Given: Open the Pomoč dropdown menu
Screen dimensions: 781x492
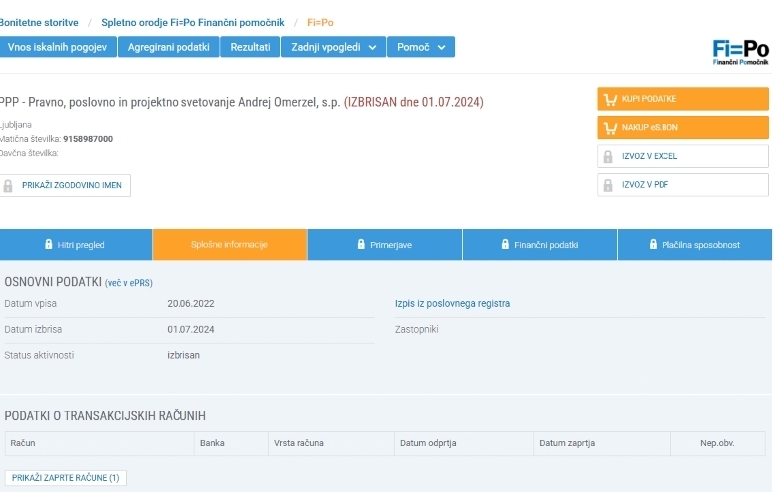Looking at the screenshot, I should point(421,47).
